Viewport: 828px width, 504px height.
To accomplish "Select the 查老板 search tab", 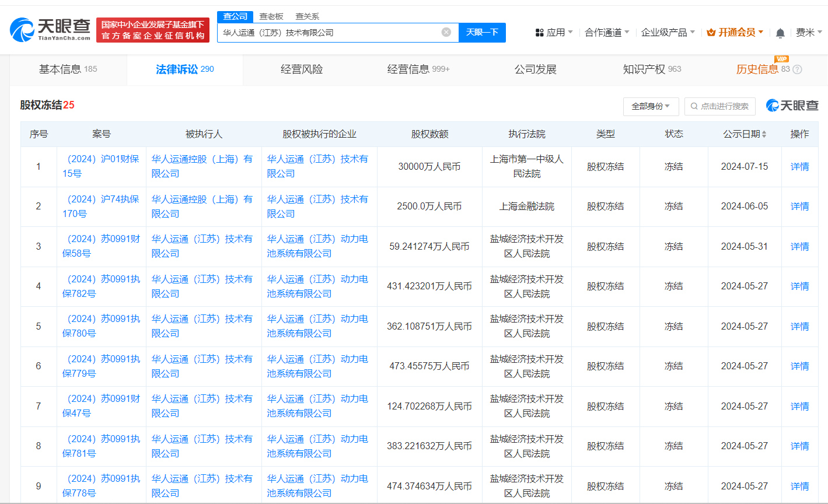I will tap(271, 16).
